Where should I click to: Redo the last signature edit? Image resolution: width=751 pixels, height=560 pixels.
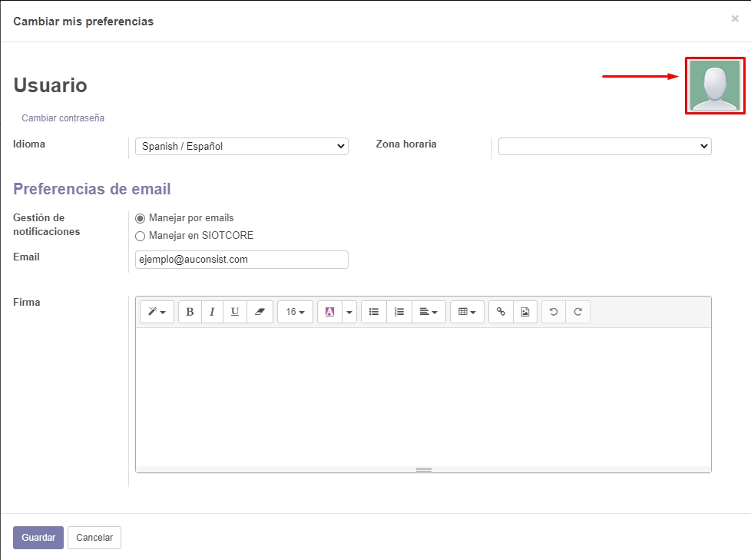click(x=577, y=312)
